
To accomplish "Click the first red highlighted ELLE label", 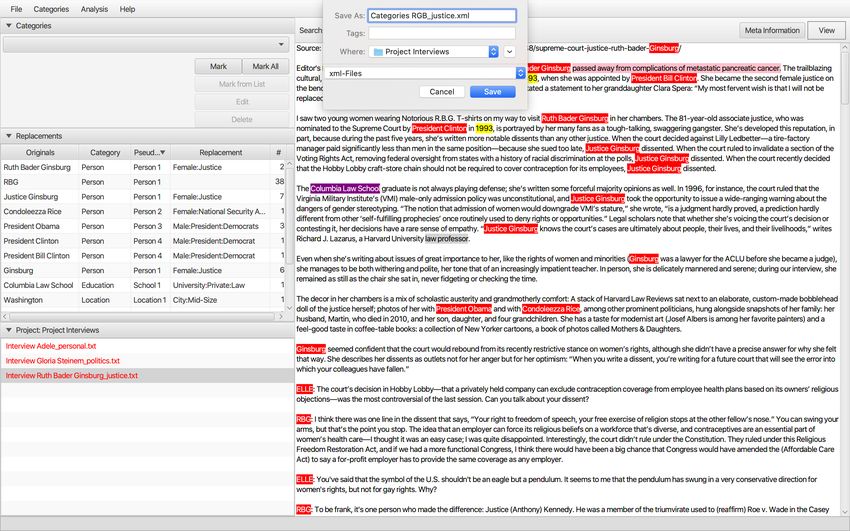I will [x=305, y=389].
